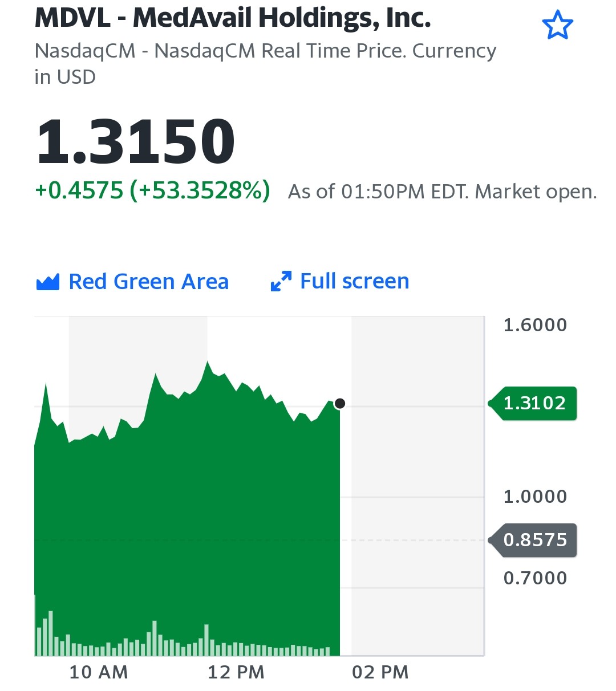616x691 pixels.
Task: Click the Full screen expand arrows icon
Action: [x=281, y=281]
